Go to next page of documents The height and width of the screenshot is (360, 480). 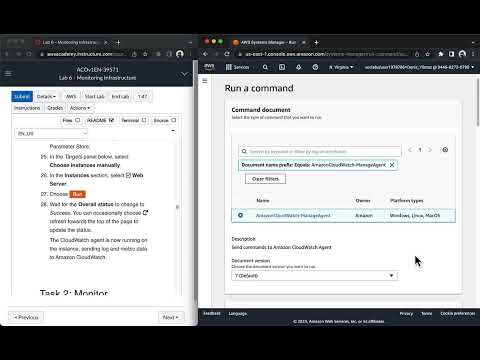430,150
